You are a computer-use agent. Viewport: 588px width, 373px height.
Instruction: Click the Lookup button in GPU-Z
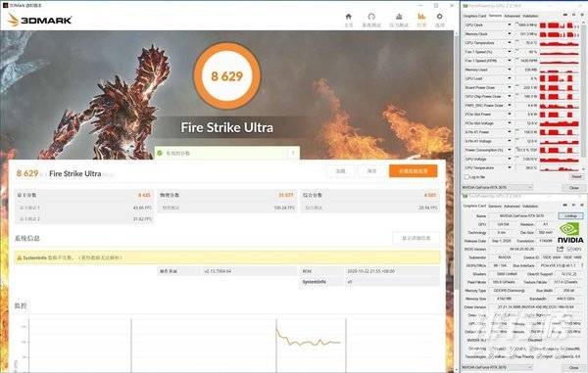[570, 216]
